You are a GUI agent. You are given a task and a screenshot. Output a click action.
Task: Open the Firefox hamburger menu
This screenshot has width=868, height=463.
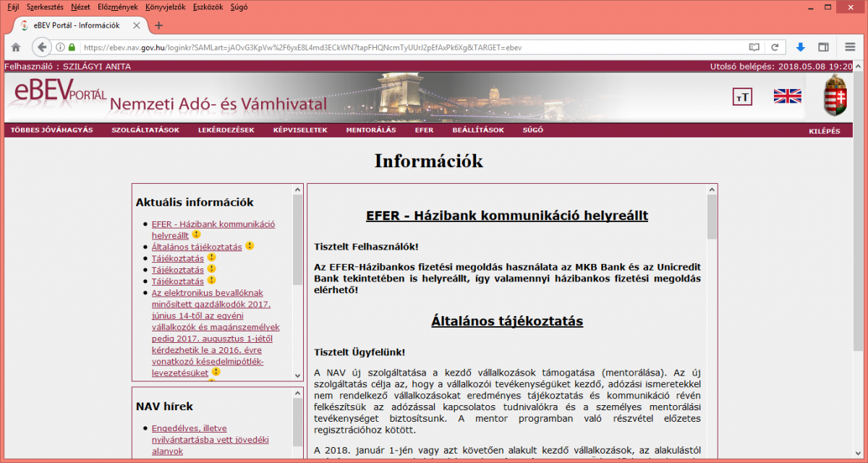(x=851, y=47)
